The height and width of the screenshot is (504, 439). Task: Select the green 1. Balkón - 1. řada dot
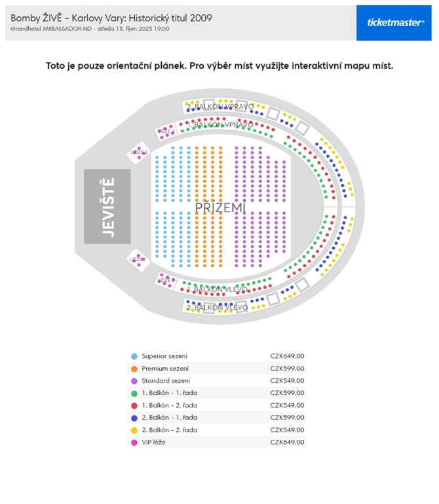134,393
